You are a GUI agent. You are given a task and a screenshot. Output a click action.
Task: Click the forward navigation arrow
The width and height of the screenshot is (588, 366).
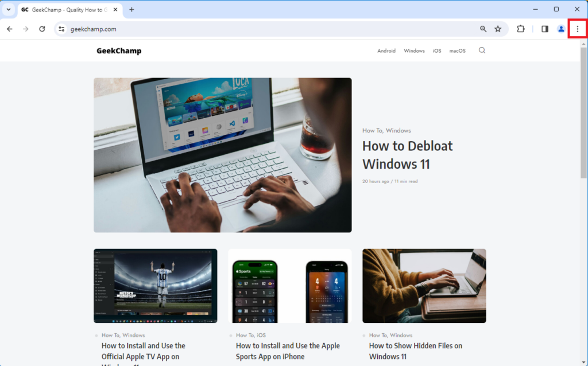pos(25,29)
